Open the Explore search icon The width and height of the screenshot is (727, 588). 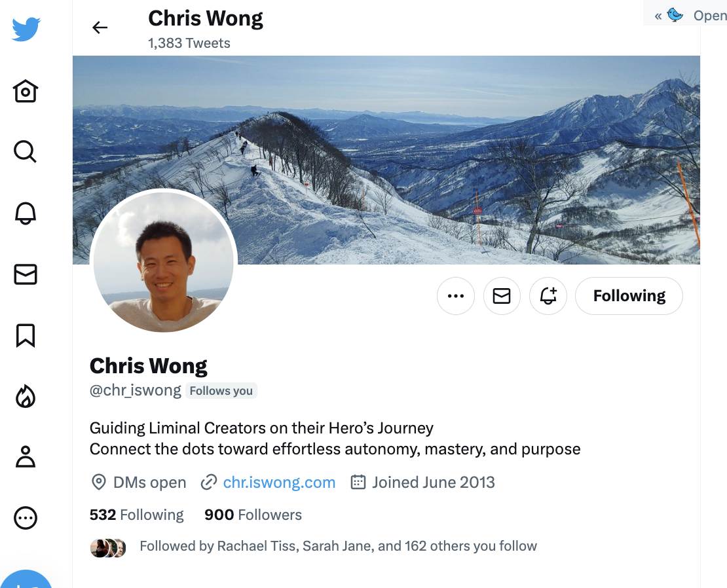pyautogui.click(x=25, y=151)
